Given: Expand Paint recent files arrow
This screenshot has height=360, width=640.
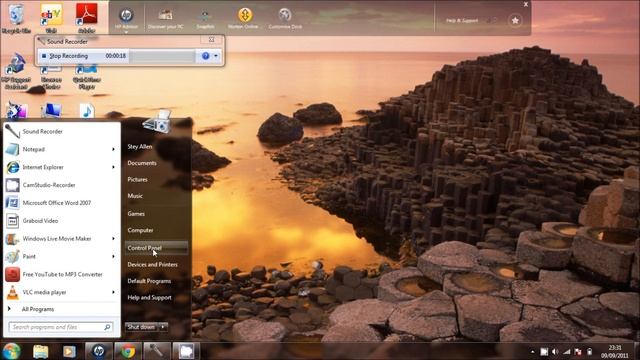Looking at the screenshot, I should [113, 257].
